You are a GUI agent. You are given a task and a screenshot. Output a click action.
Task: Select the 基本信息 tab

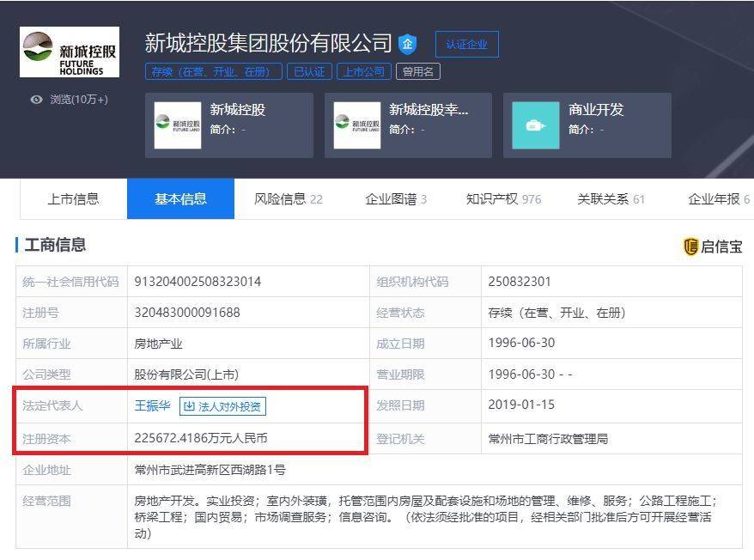click(x=181, y=198)
